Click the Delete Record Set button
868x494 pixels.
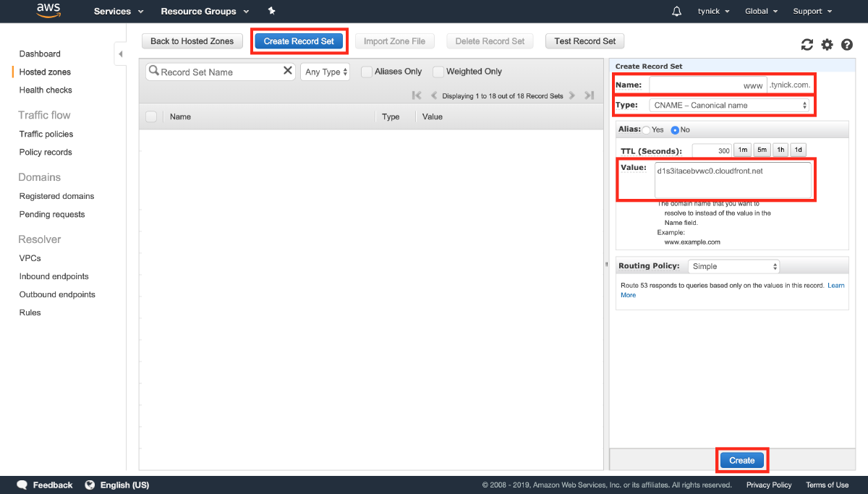[490, 41]
